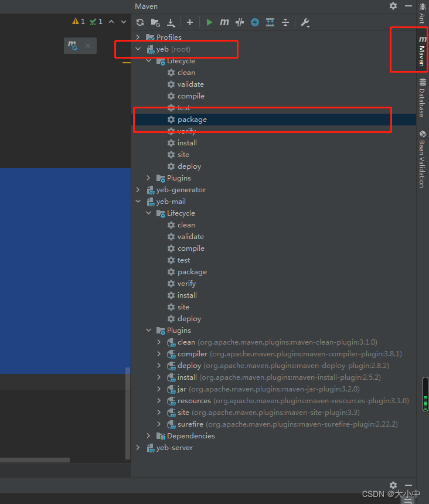This screenshot has width=429, height=504.
Task: Open the Ant tool window tab
Action: (x=422, y=13)
